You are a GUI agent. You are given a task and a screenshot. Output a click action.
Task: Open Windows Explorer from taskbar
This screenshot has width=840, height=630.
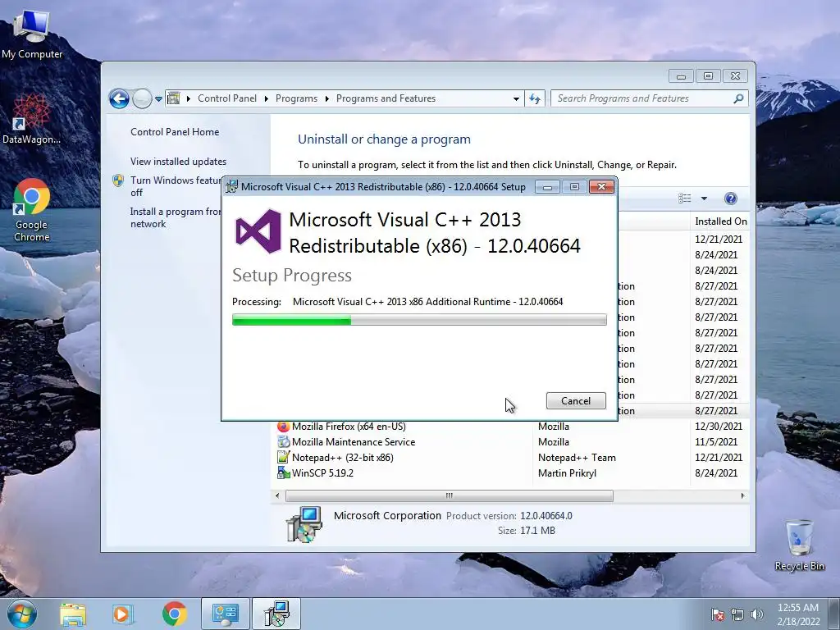click(73, 614)
